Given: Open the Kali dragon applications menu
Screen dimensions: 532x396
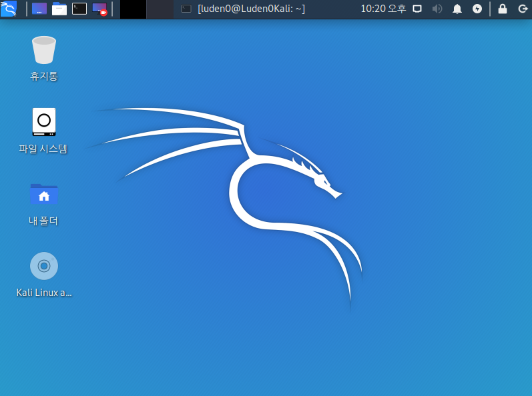Looking at the screenshot, I should (9, 9).
